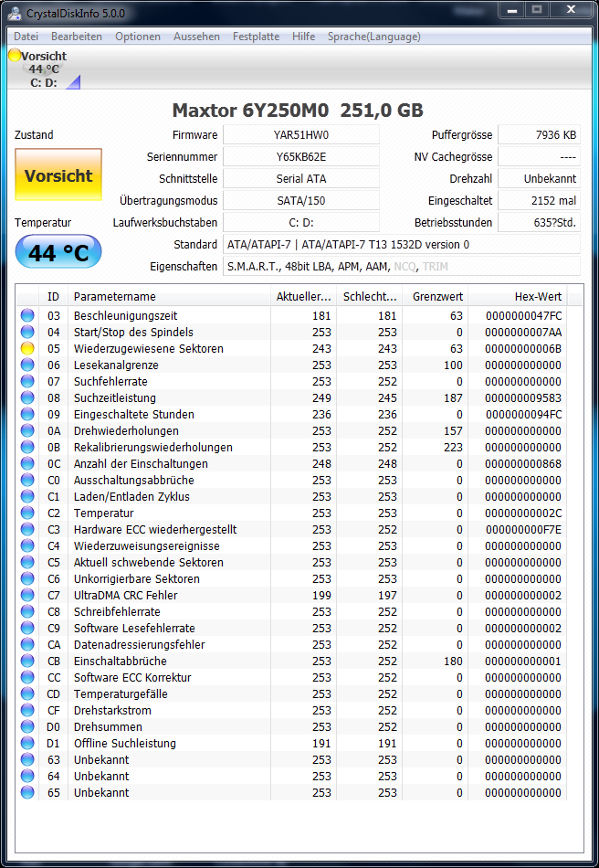The height and width of the screenshot is (868, 599).
Task: Click the serial number field Y65KB62E
Action: [301, 156]
